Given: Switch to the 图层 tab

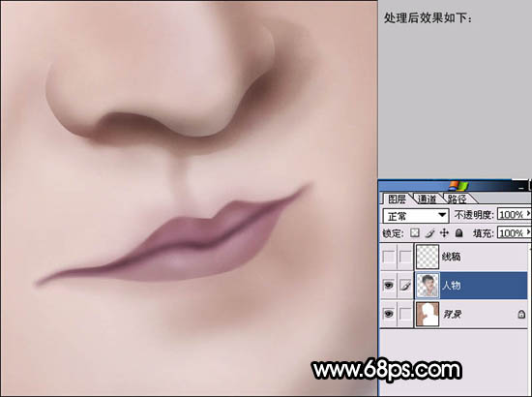Looking at the screenshot, I should point(397,198).
